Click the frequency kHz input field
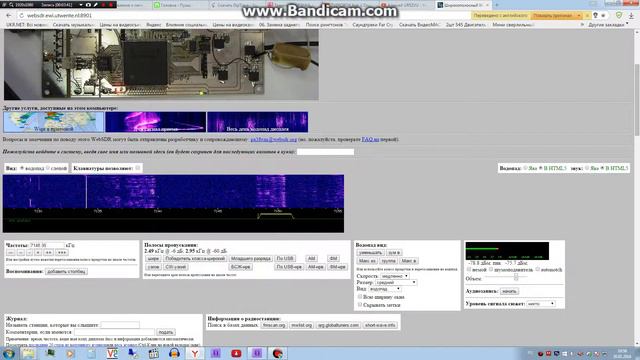Viewport: 640px width, 360px height. [x=47, y=245]
